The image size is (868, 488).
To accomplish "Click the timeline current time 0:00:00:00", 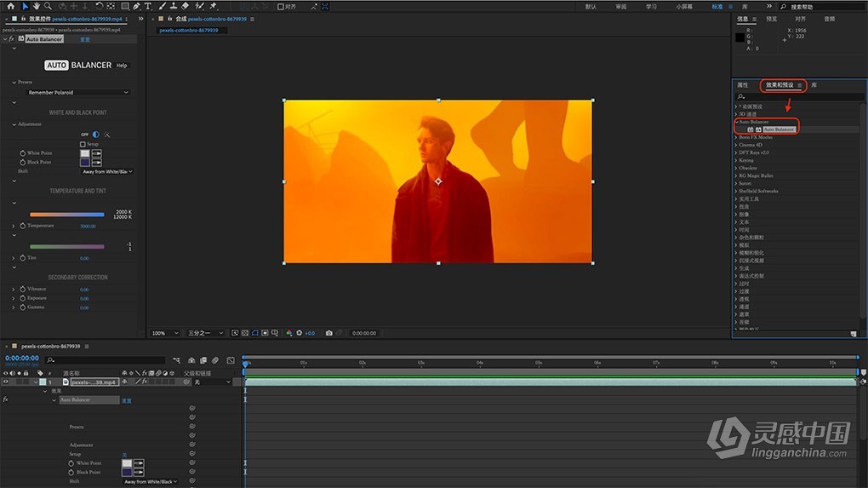I will (x=22, y=359).
